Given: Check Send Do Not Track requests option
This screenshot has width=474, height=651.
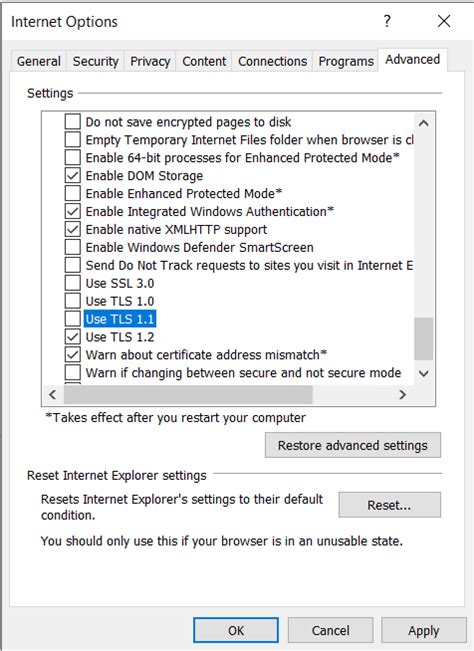Looking at the screenshot, I should [73, 264].
